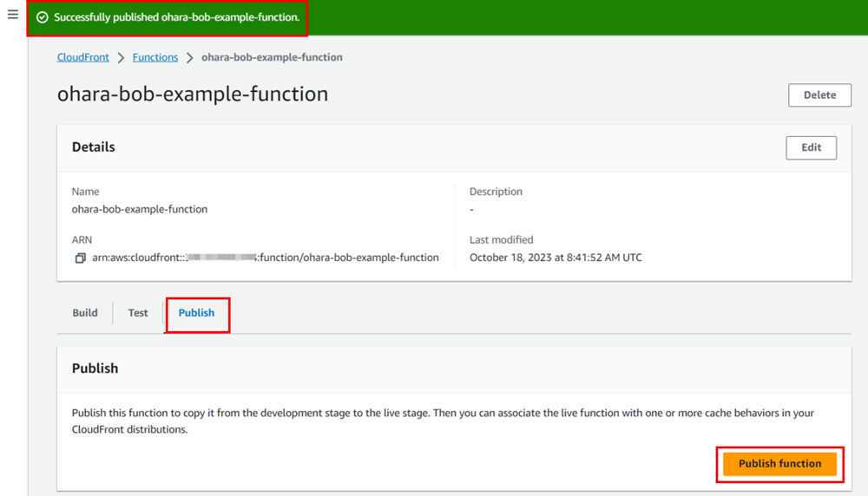Click the function name under Name field
Screen dimensions: 868x496
(x=140, y=209)
